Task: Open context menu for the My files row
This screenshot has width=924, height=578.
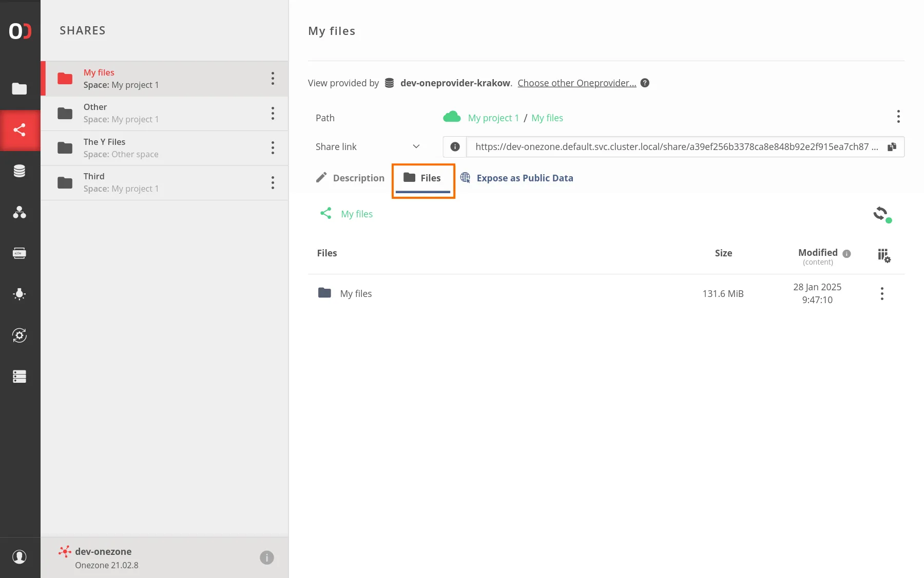Action: (881, 293)
